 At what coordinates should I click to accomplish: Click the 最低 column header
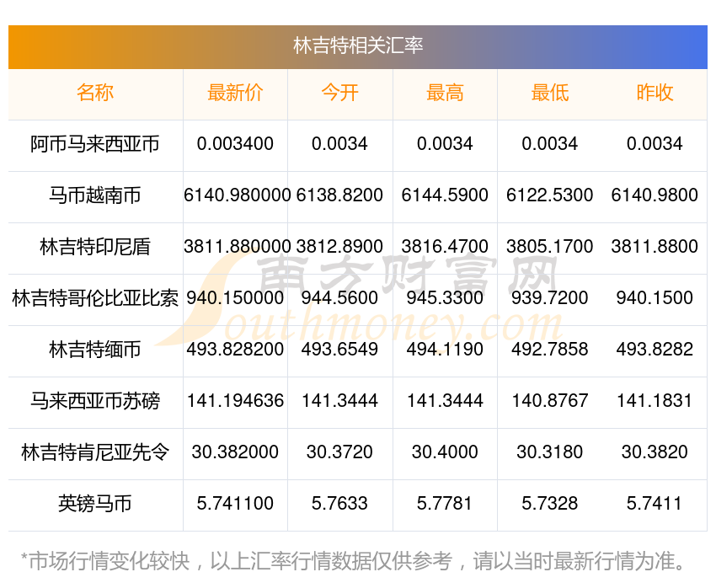[550, 93]
